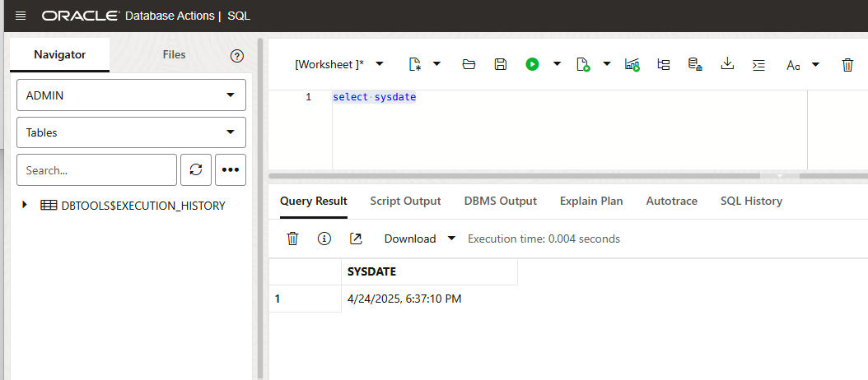Screen dimensions: 868x380
Task: Open a saved worksheet file via folder icon
Action: tap(469, 64)
